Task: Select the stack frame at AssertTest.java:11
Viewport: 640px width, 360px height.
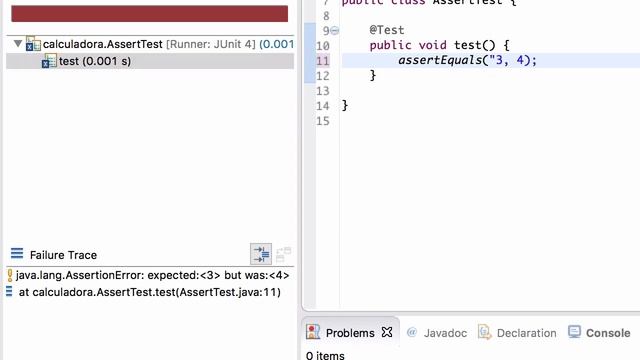Action: pos(150,292)
